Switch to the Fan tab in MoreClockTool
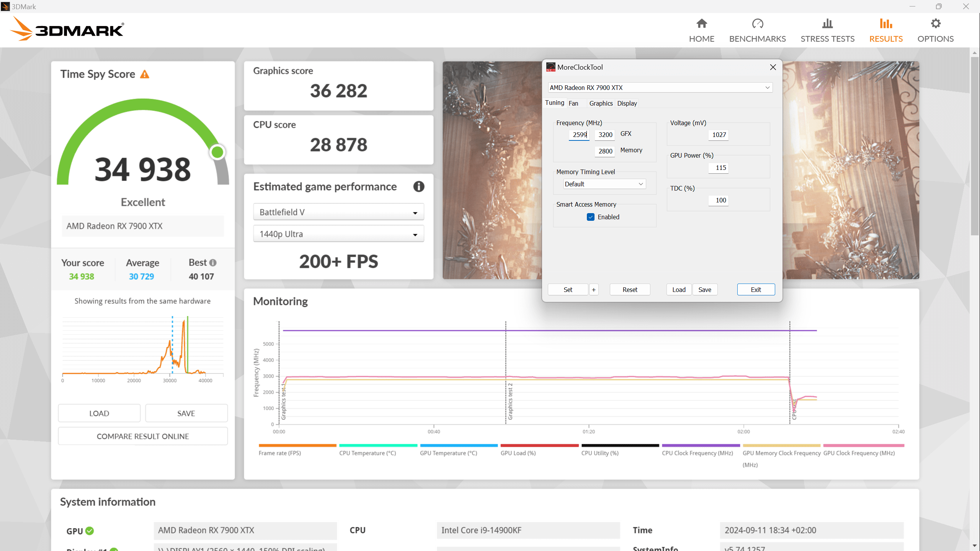 pos(573,103)
